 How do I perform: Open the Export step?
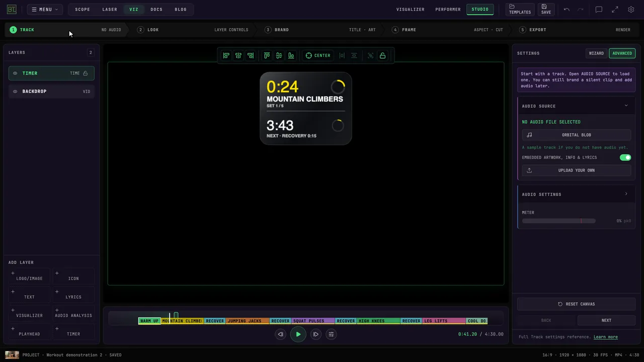[x=575, y=30]
